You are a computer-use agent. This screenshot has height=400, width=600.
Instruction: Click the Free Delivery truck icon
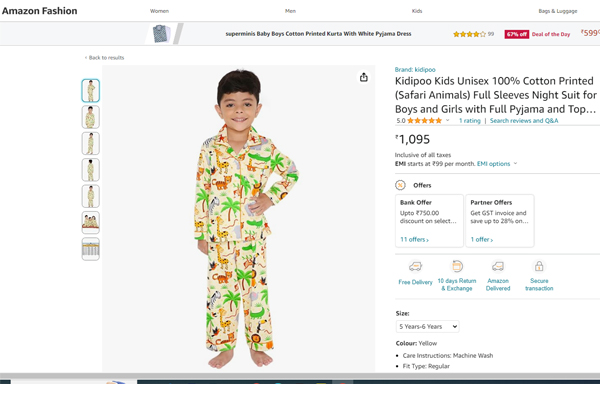[x=415, y=266]
